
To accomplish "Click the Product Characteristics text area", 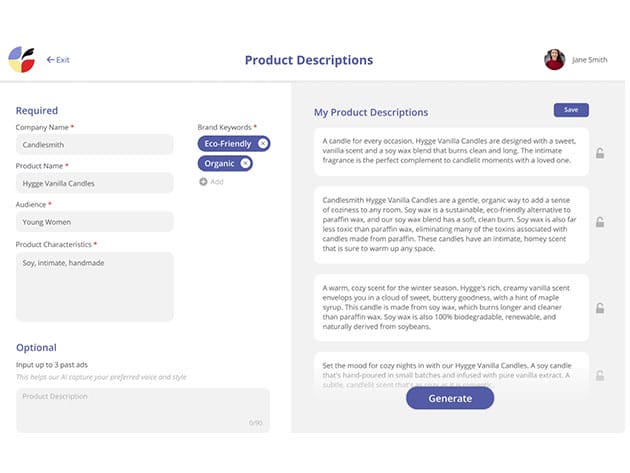I will pos(95,287).
